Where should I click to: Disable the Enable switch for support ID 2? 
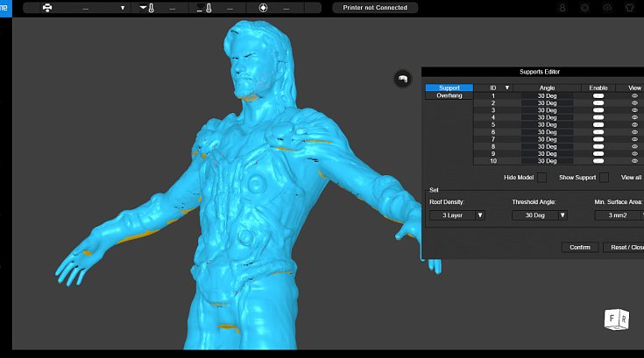598,103
